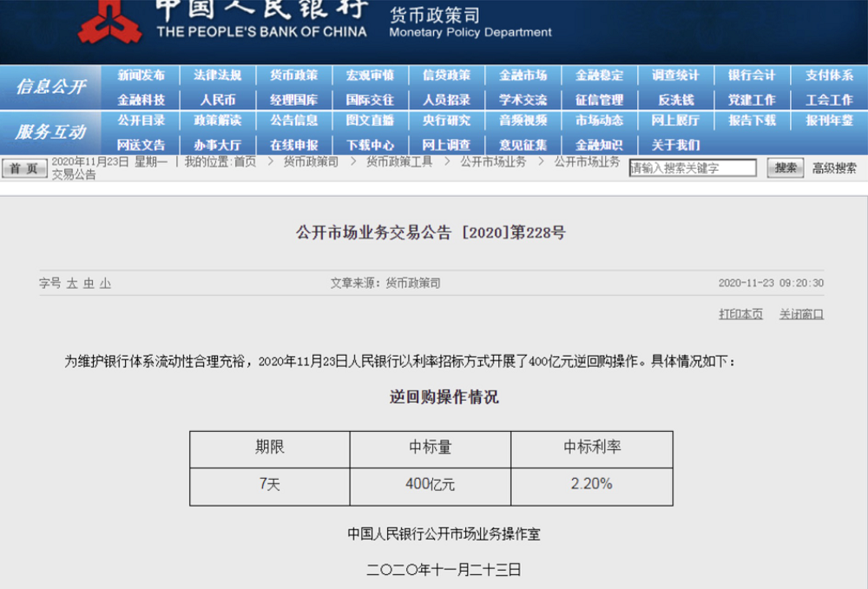868x589 pixels.
Task: Set font size to medium (中)
Action: click(x=89, y=284)
